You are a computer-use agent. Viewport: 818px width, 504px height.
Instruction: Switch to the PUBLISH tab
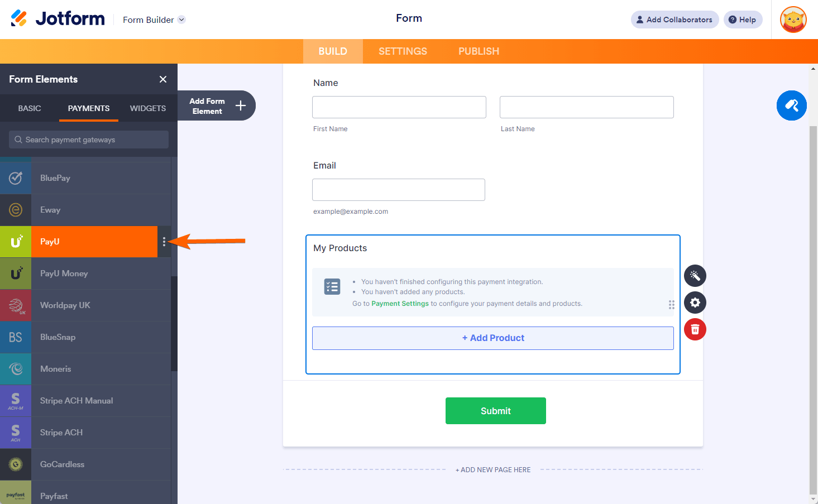pyautogui.click(x=479, y=51)
